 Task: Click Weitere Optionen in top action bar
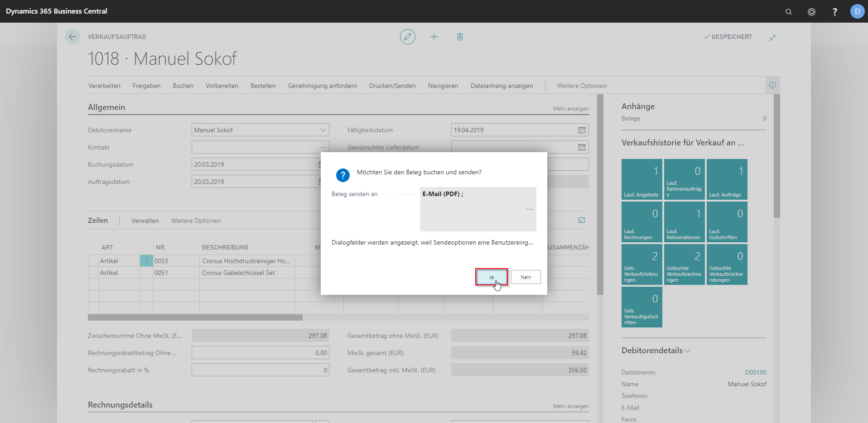[x=582, y=86]
